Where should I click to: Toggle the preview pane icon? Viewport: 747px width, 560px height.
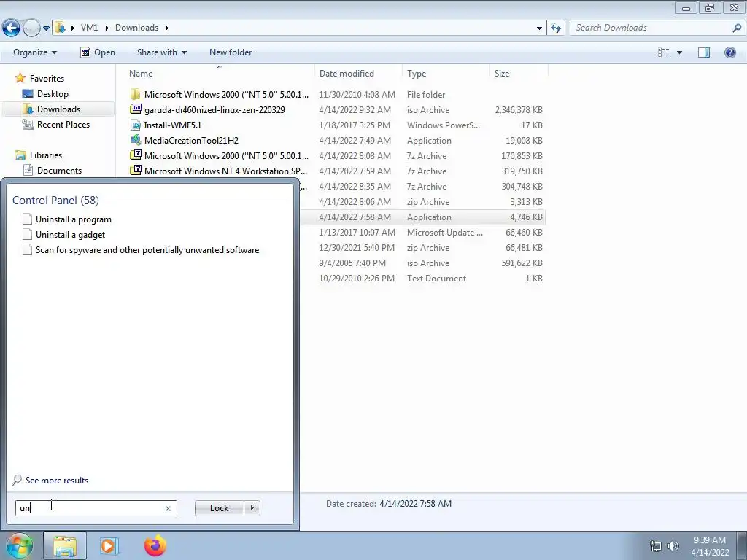tap(704, 52)
